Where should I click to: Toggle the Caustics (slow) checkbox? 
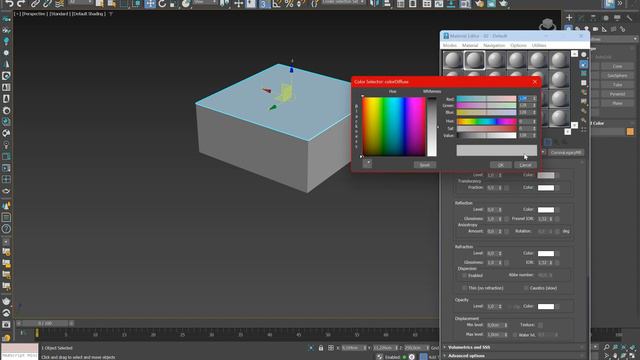pos(526,288)
